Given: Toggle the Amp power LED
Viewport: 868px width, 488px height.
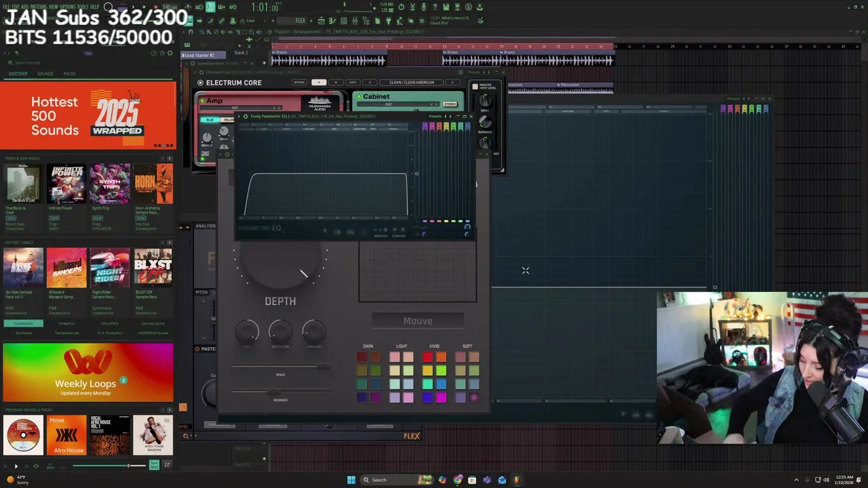Looking at the screenshot, I should click(202, 100).
